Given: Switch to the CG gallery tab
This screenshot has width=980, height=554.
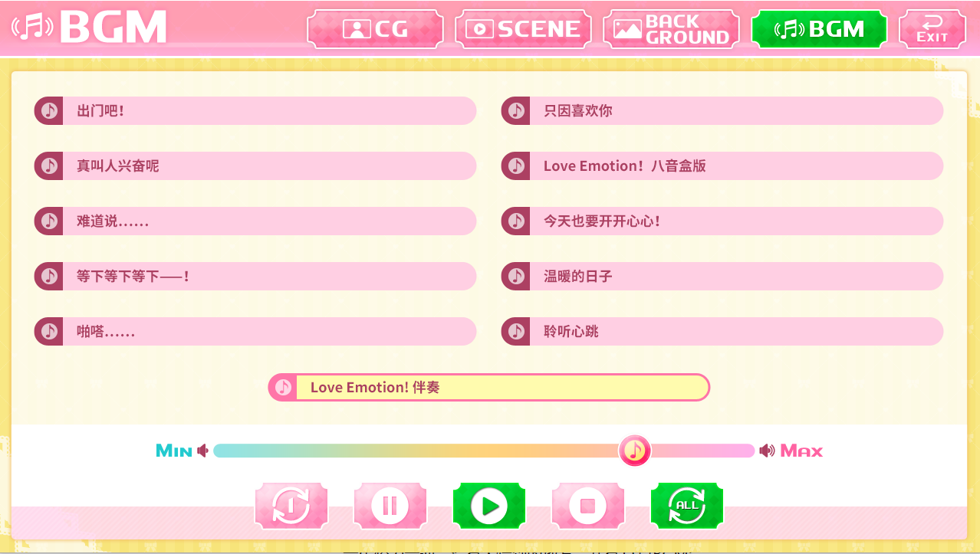Looking at the screenshot, I should pyautogui.click(x=376, y=29).
